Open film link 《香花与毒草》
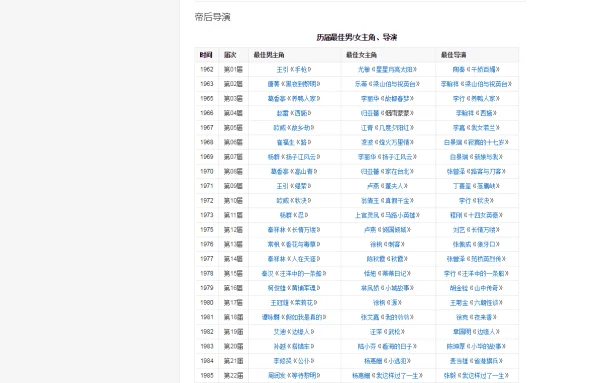Image resolution: width=600 pixels, height=383 pixels. pos(301,244)
